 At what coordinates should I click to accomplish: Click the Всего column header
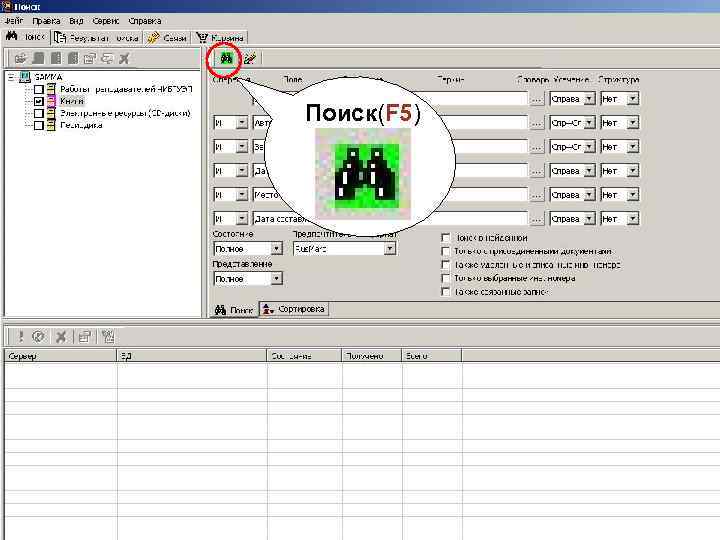click(432, 356)
